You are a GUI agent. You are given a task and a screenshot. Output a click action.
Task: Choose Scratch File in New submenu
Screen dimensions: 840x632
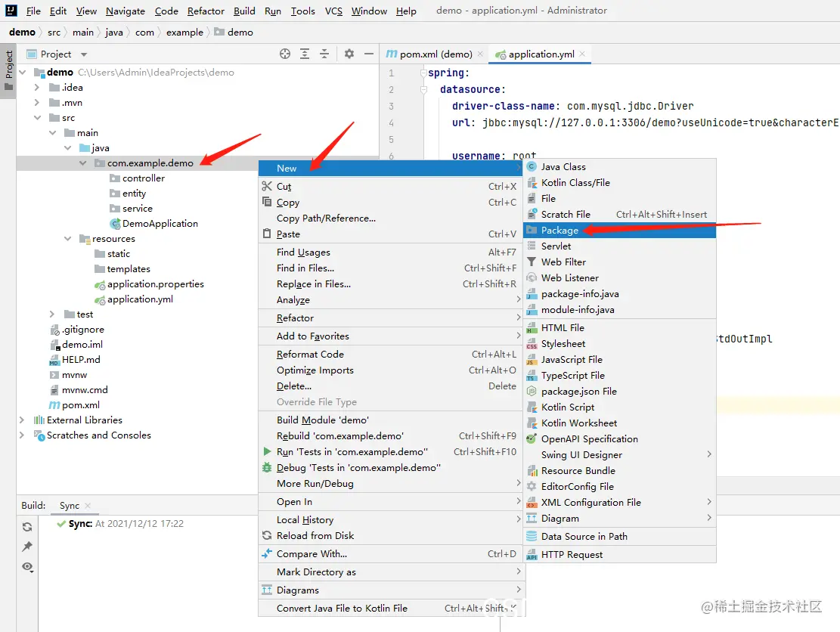pyautogui.click(x=619, y=214)
